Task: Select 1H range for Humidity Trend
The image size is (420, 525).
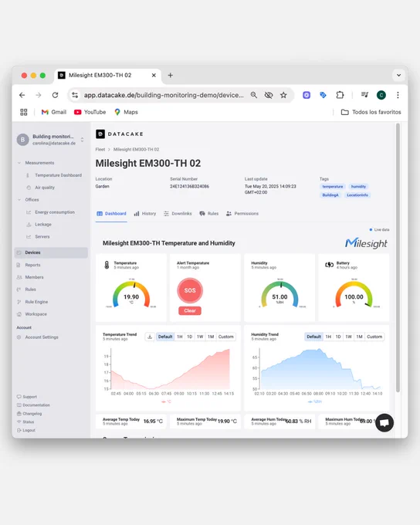Action: pyautogui.click(x=328, y=337)
